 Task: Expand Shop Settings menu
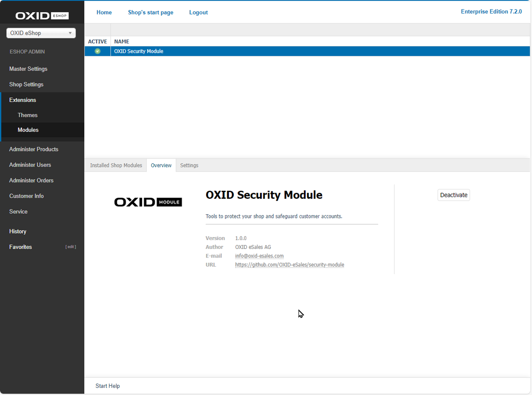[x=26, y=84]
